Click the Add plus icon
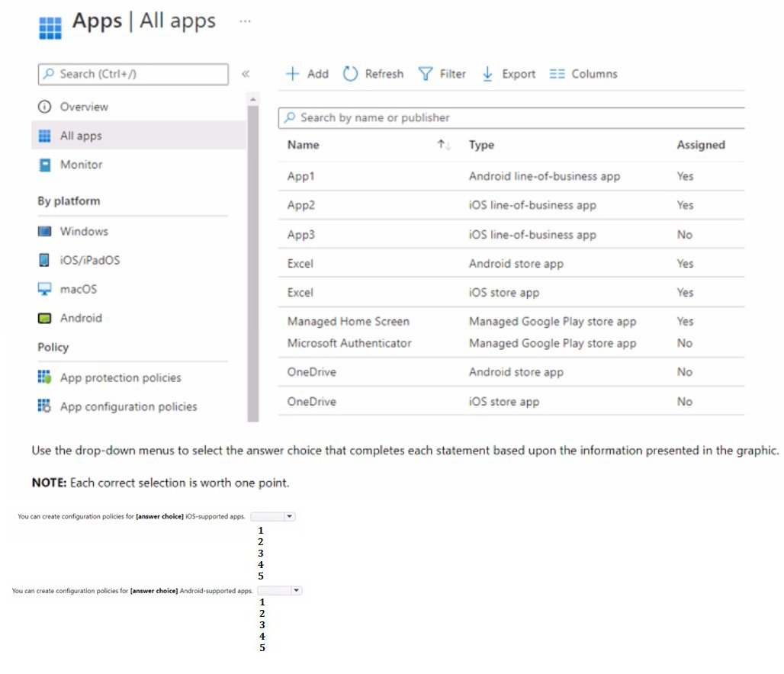This screenshot has width=784, height=674. pyautogui.click(x=292, y=74)
